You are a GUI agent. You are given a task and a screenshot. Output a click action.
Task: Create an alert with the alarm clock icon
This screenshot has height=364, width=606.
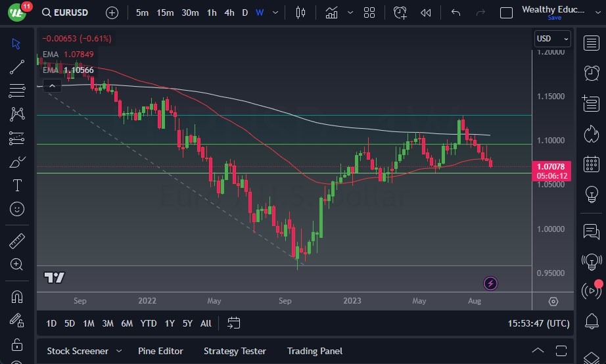(x=400, y=12)
